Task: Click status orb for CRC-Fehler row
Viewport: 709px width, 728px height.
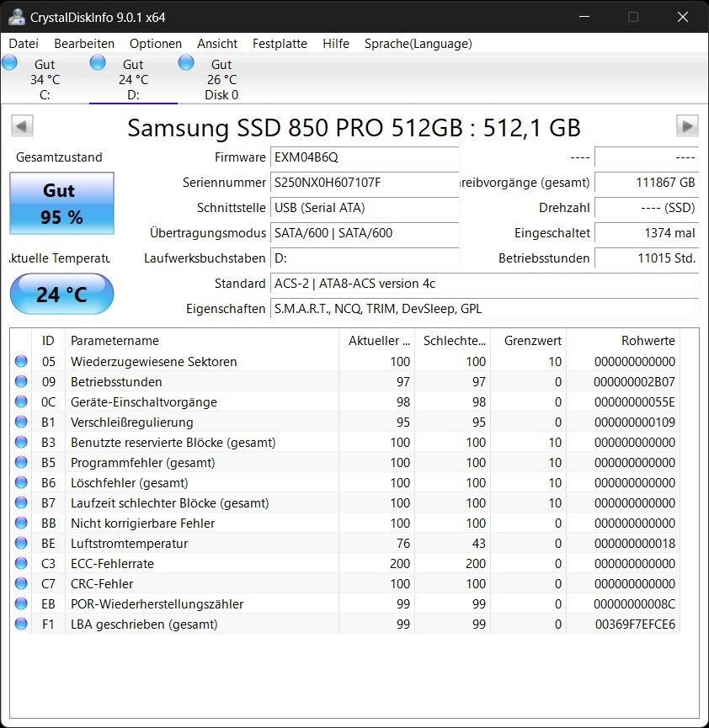Action: point(21,583)
